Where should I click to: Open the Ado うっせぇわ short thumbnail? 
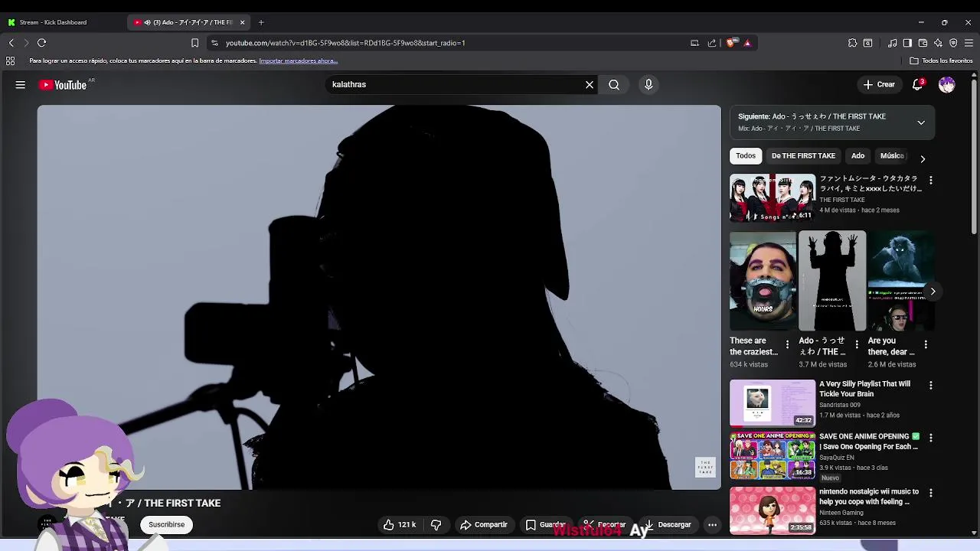coord(832,281)
